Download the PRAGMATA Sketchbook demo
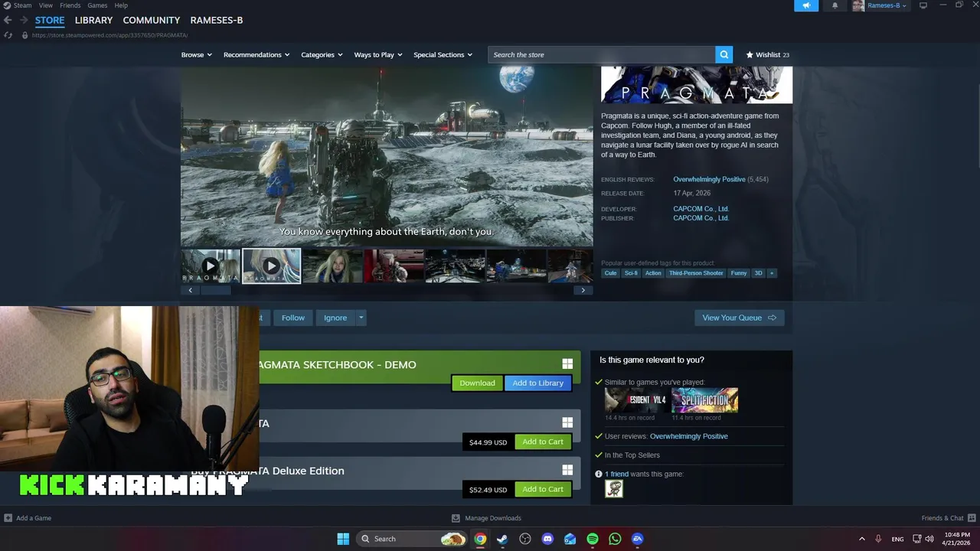This screenshot has height=551, width=980. click(477, 383)
